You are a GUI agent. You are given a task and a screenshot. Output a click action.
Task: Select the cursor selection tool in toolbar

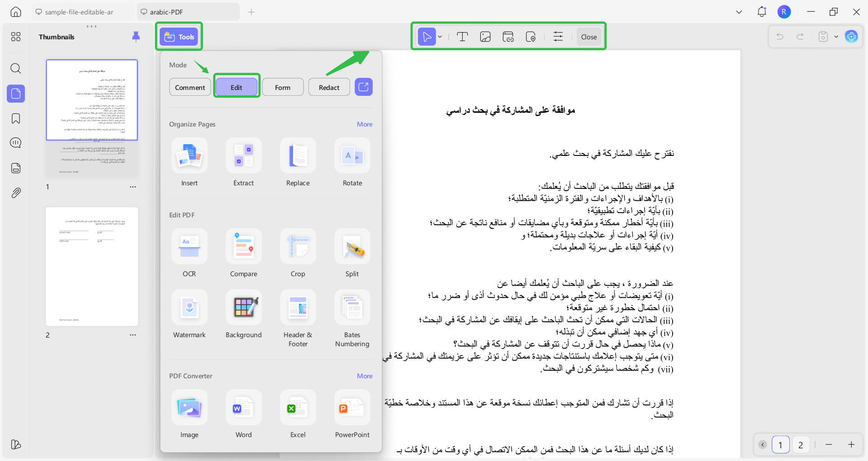coord(427,37)
